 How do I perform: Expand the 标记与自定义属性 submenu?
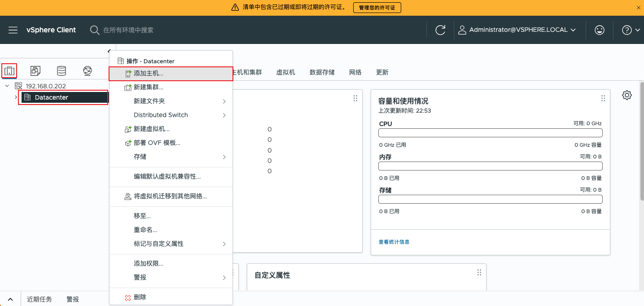point(171,244)
